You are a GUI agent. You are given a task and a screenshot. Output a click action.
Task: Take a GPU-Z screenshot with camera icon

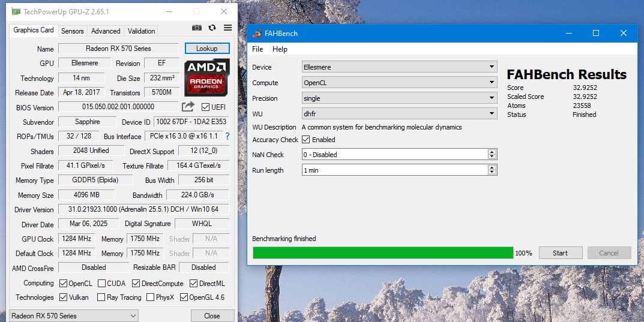tap(197, 28)
